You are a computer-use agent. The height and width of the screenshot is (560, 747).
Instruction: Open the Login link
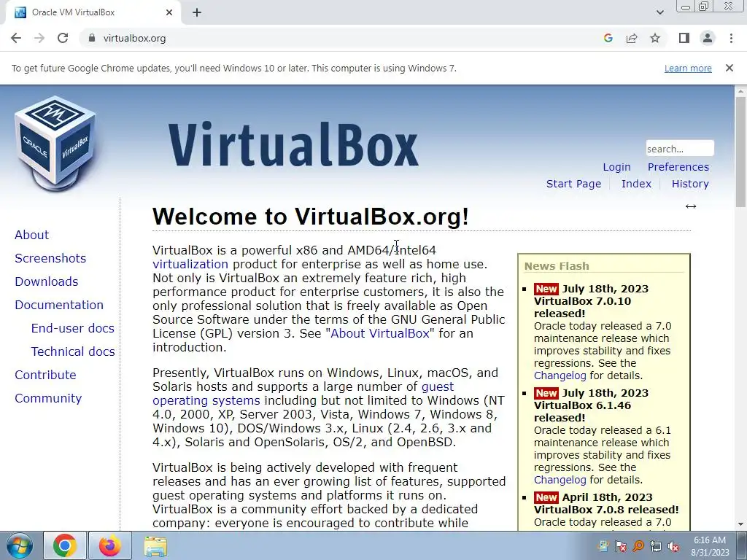(x=616, y=167)
